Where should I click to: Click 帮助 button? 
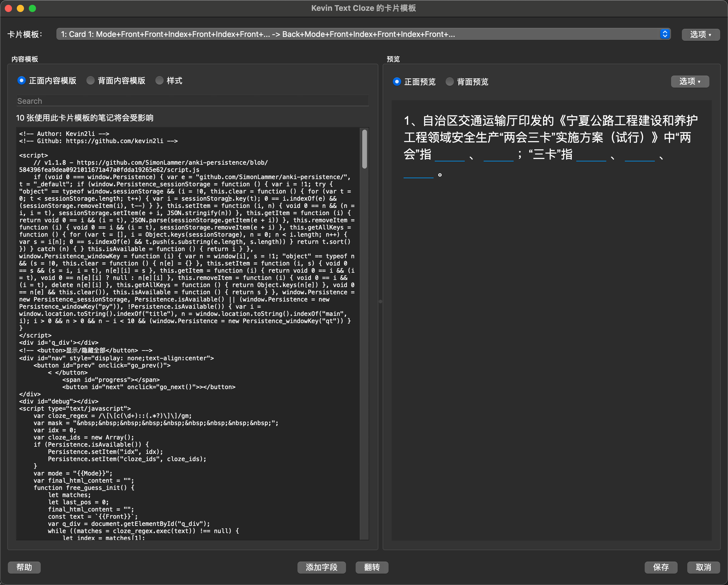(24, 567)
